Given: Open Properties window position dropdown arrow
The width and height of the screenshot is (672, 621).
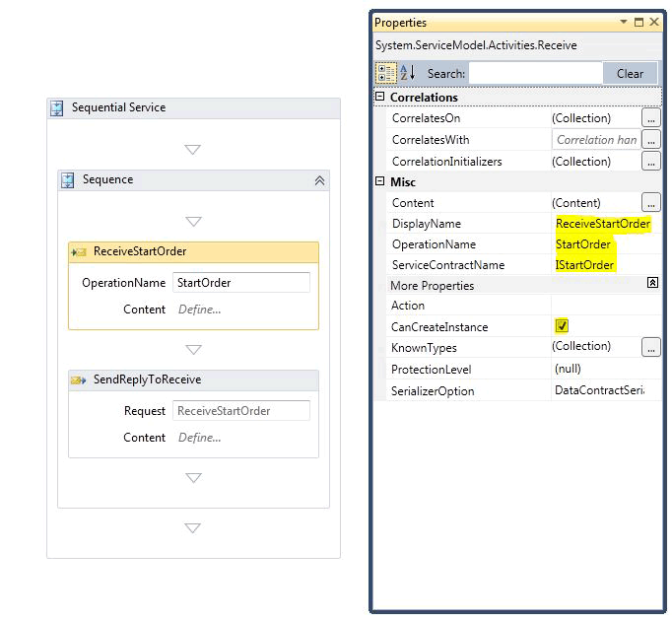Looking at the screenshot, I should pos(624,22).
